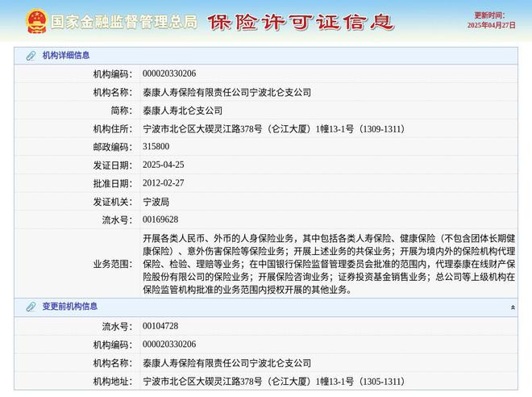Click the 机构住所 field label

click(x=113, y=129)
